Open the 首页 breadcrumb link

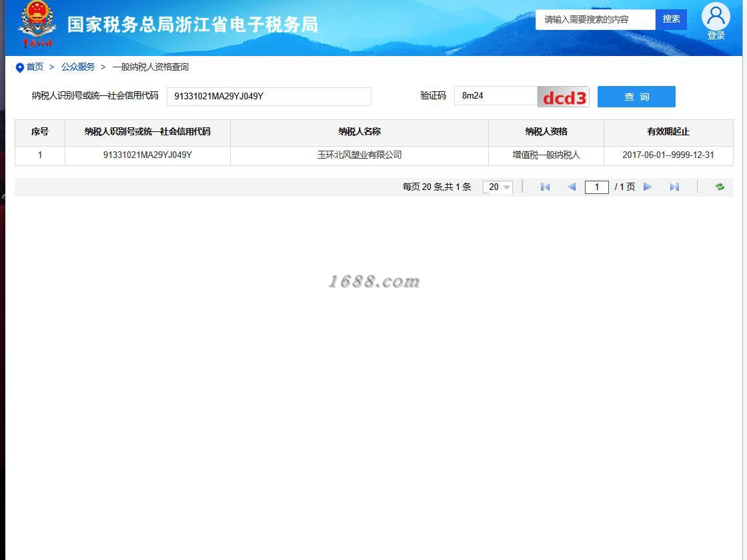pos(35,67)
